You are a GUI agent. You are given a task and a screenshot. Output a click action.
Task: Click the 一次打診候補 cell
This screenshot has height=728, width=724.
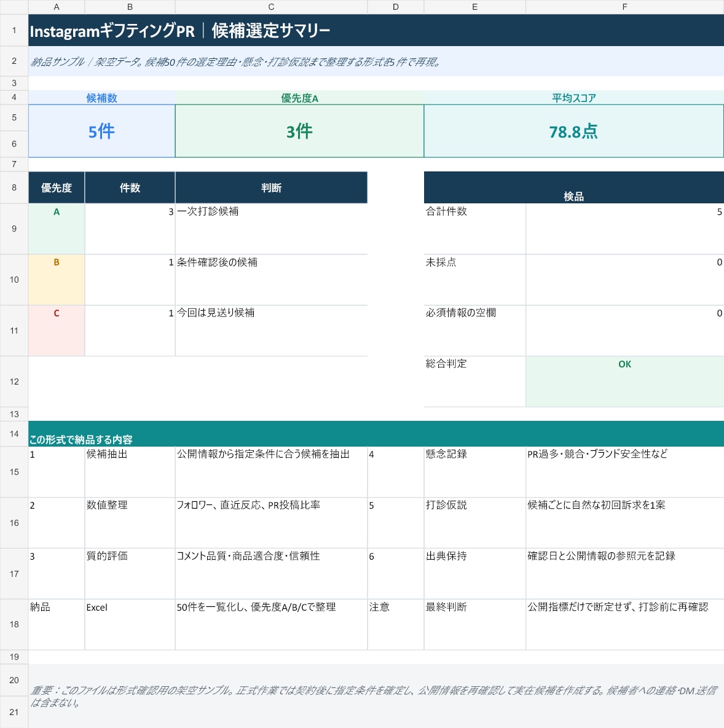click(271, 229)
